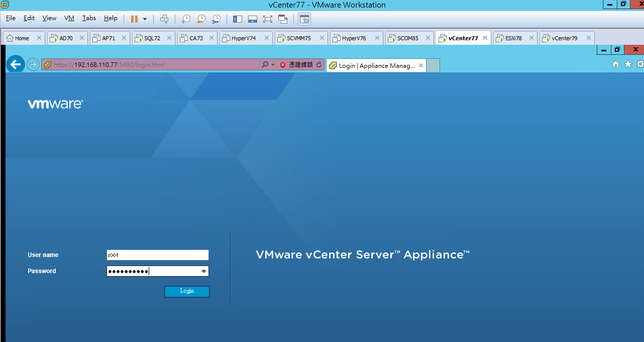Image resolution: width=644 pixels, height=342 pixels.
Task: Click the Favorites star icon
Action: [628, 64]
